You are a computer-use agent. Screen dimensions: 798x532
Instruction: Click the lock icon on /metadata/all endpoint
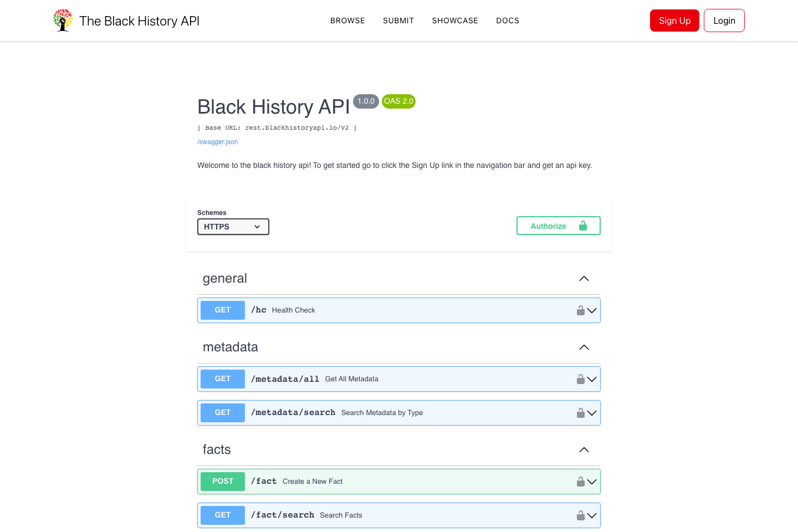click(x=580, y=379)
